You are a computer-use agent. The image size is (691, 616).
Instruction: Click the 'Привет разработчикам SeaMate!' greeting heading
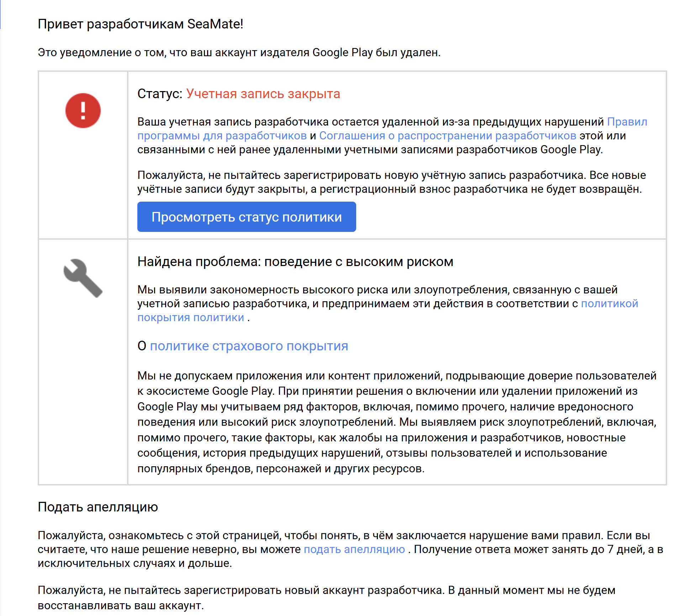point(141,24)
